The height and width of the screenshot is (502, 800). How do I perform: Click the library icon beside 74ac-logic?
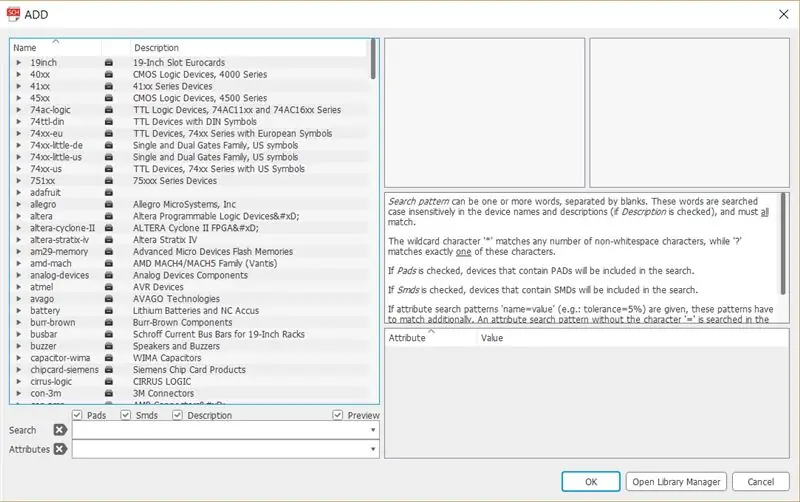tap(109, 110)
